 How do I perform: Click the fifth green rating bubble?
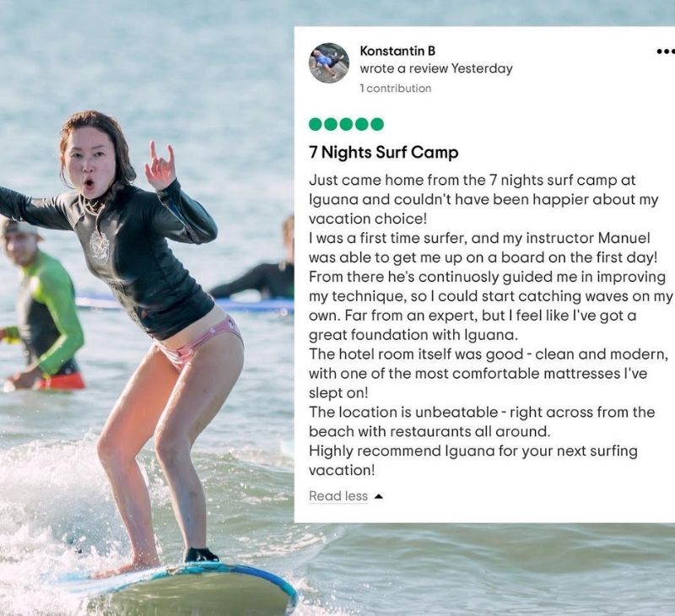coord(376,124)
